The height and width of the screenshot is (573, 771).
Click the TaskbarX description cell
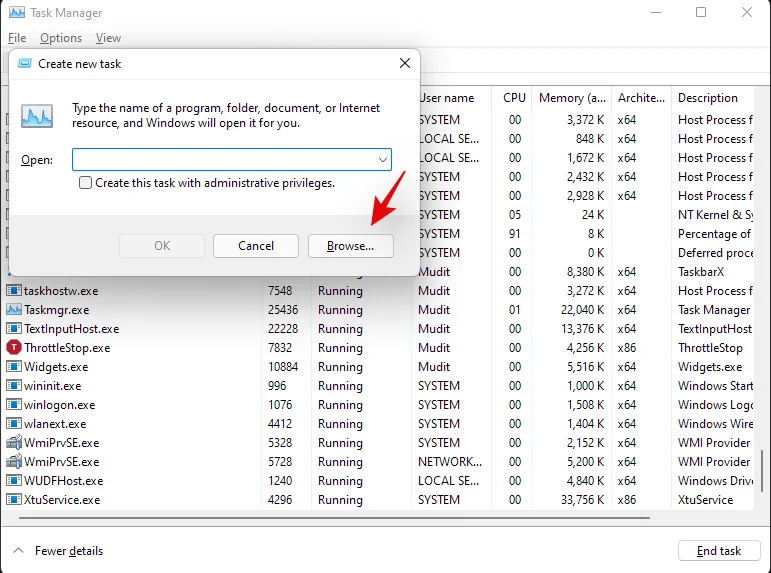(701, 271)
